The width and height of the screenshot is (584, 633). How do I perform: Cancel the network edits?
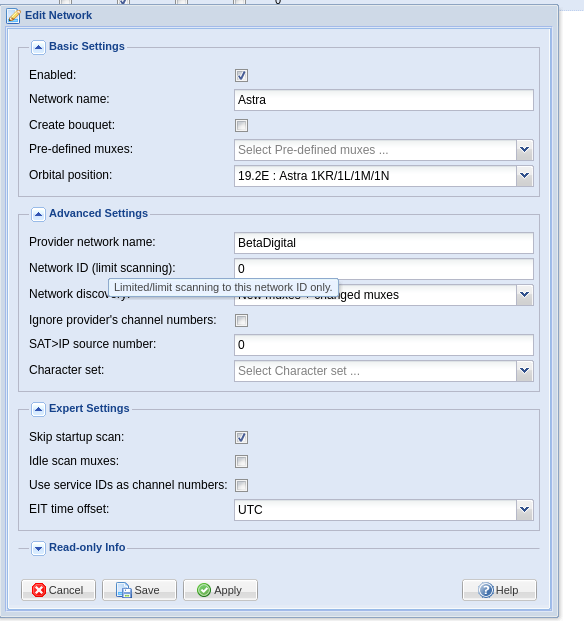click(x=59, y=590)
